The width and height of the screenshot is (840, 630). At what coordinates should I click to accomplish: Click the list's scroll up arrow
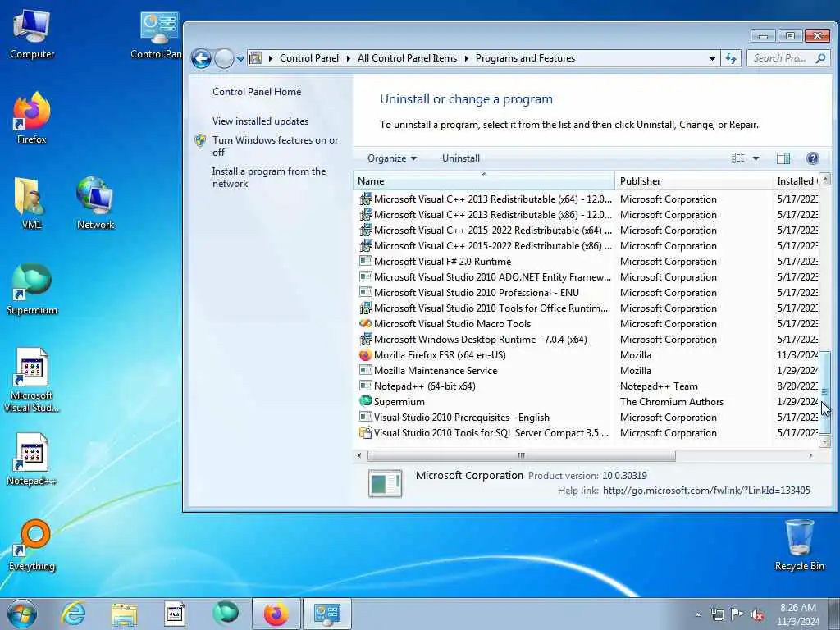(x=825, y=180)
